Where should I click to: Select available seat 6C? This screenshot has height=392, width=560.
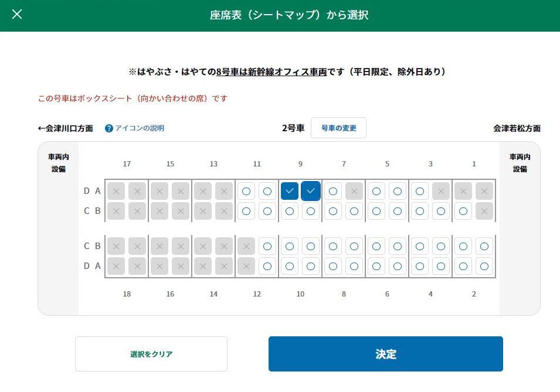point(376,246)
